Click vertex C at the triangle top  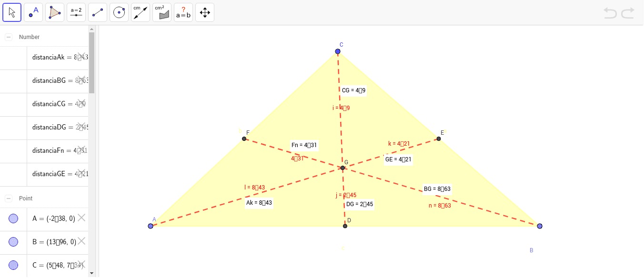click(338, 51)
